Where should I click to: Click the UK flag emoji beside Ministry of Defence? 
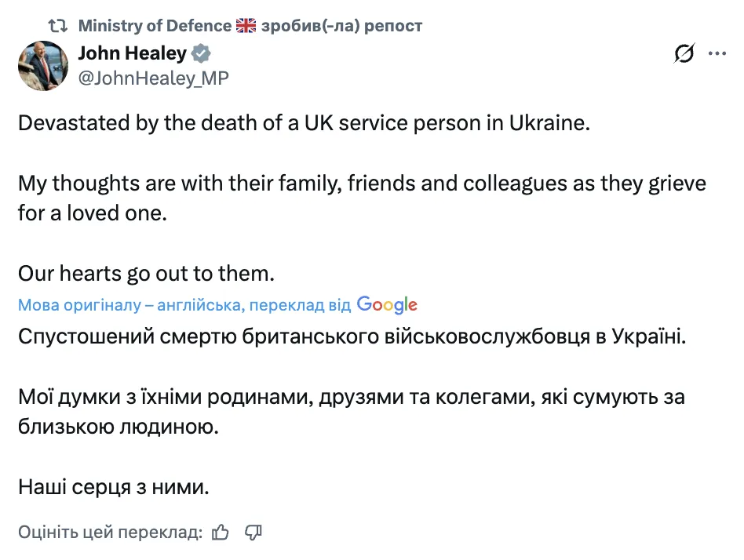click(246, 24)
